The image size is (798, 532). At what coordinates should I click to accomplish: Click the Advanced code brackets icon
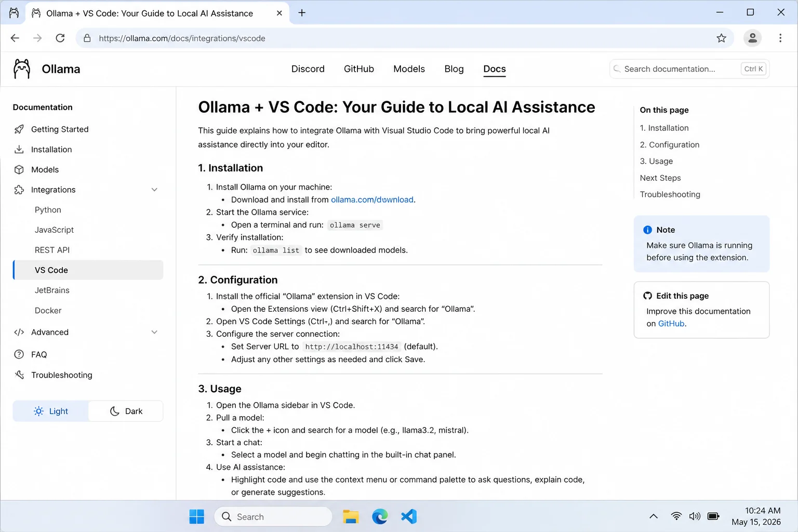[x=19, y=332]
